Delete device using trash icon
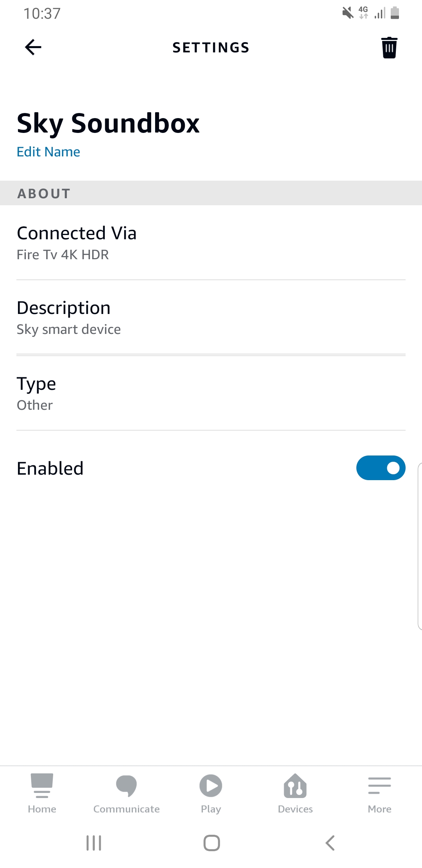The image size is (422, 868). point(389,48)
